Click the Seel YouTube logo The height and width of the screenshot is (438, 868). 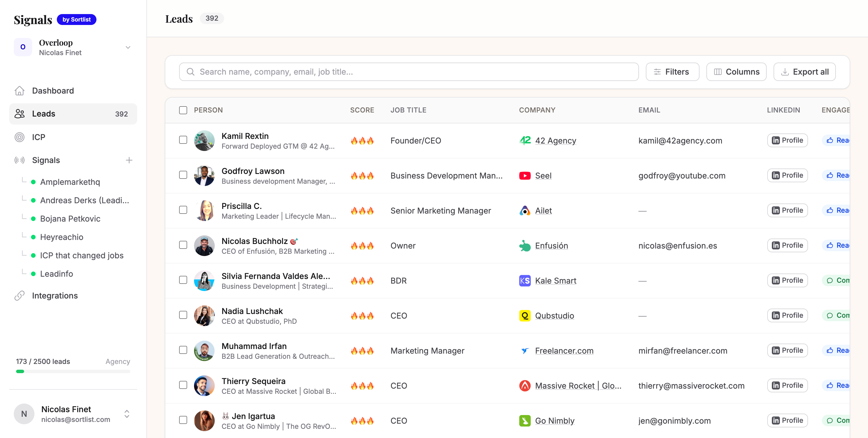coord(525,176)
